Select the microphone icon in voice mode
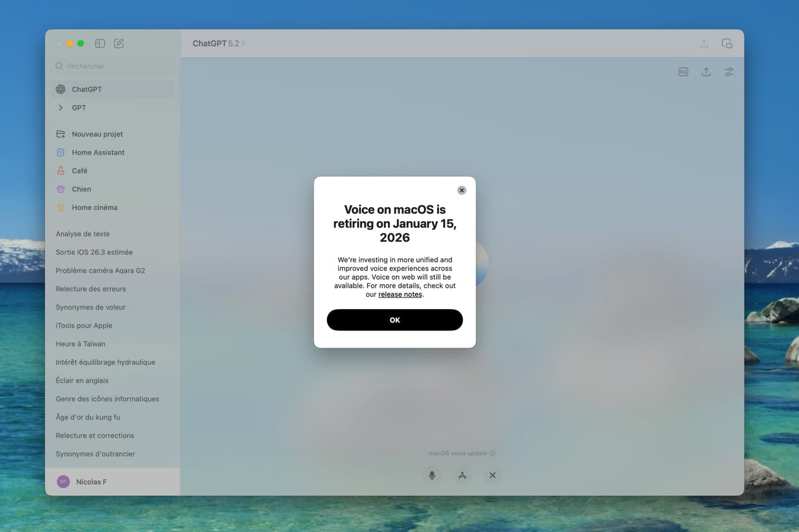This screenshot has width=799, height=532. [432, 475]
